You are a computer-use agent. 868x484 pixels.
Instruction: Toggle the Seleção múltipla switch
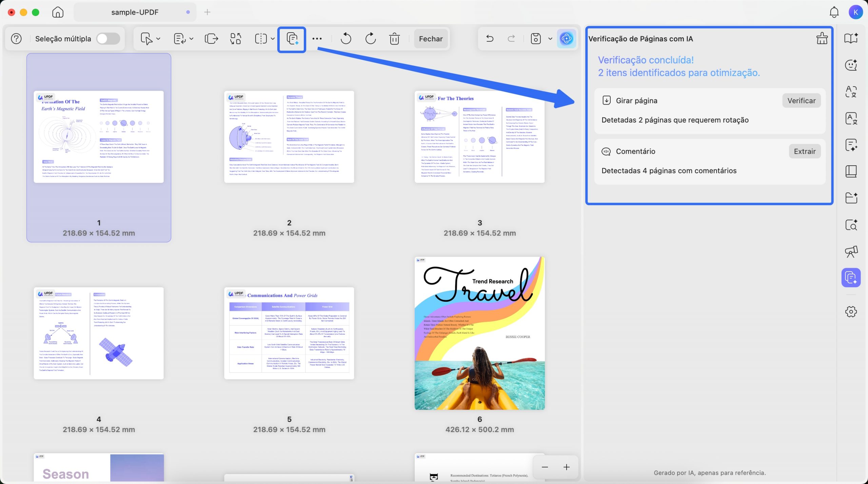[108, 39]
